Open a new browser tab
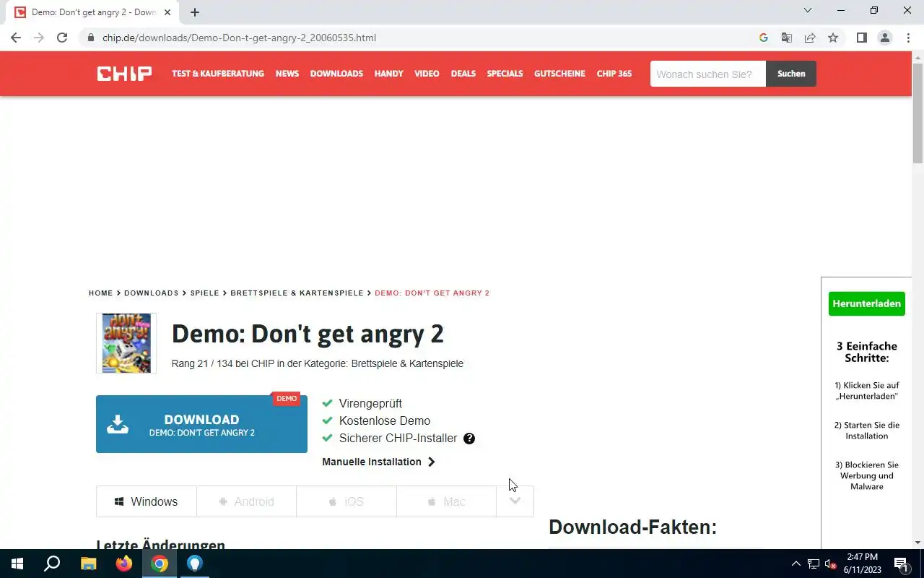Screen dimensions: 924x578 point(195,12)
